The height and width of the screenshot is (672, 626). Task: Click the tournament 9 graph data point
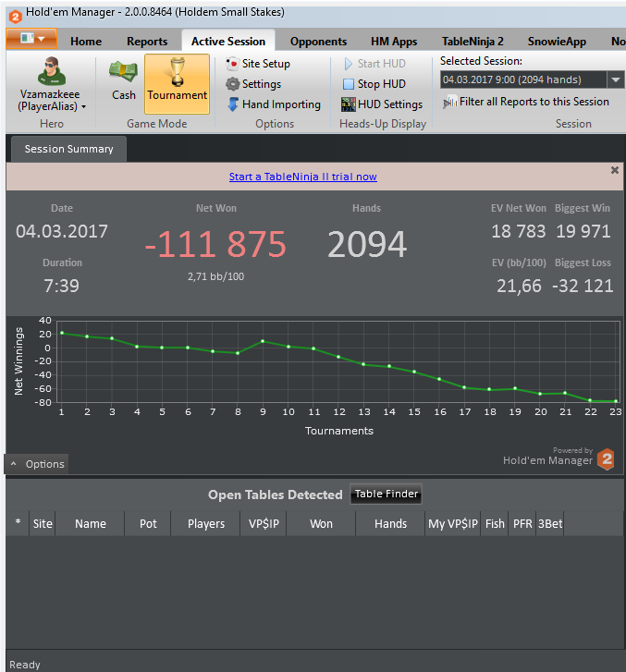tap(263, 341)
